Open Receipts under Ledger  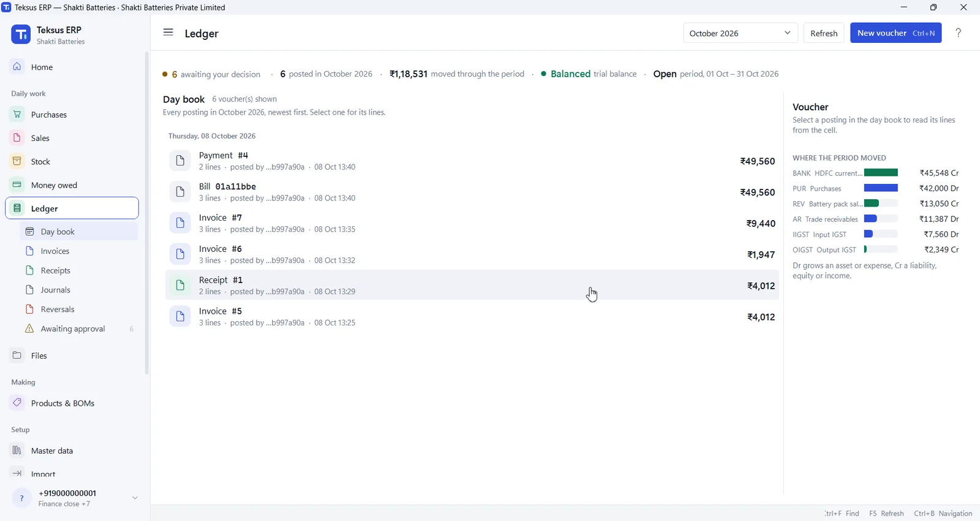coord(79,270)
